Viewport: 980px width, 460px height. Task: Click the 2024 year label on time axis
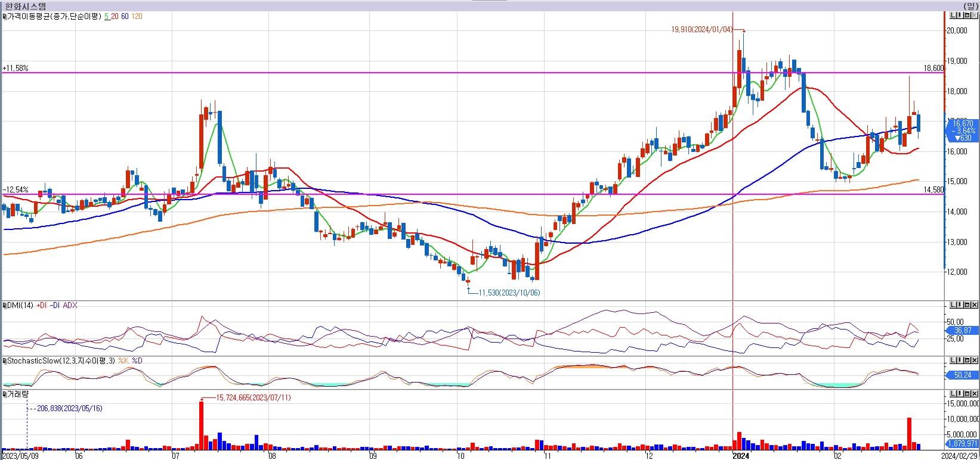[741, 456]
